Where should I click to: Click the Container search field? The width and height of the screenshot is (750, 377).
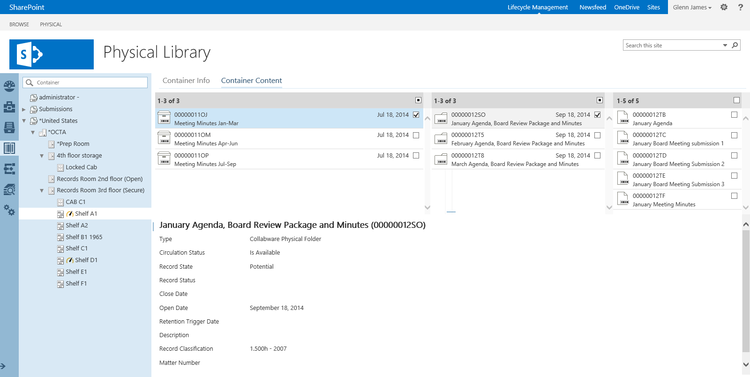[x=85, y=82]
